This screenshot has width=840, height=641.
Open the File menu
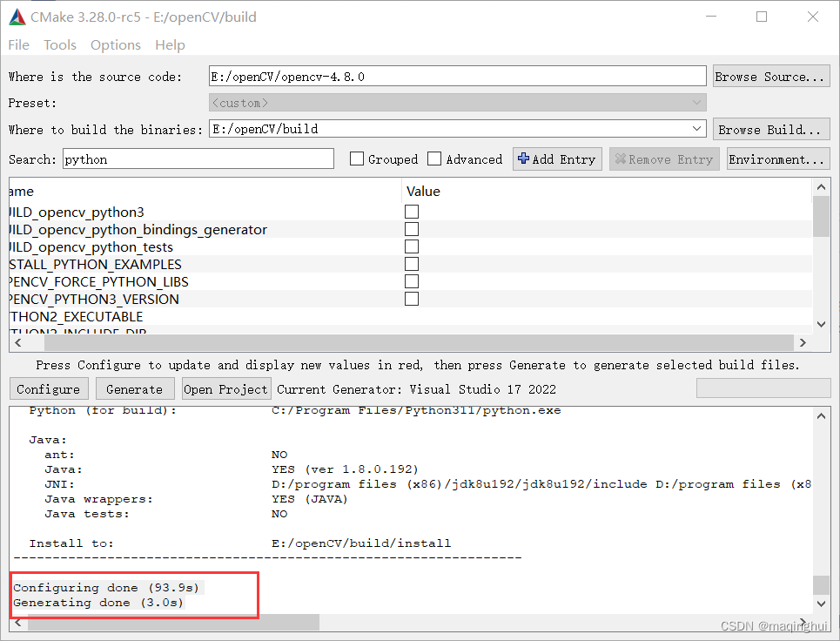coord(17,44)
